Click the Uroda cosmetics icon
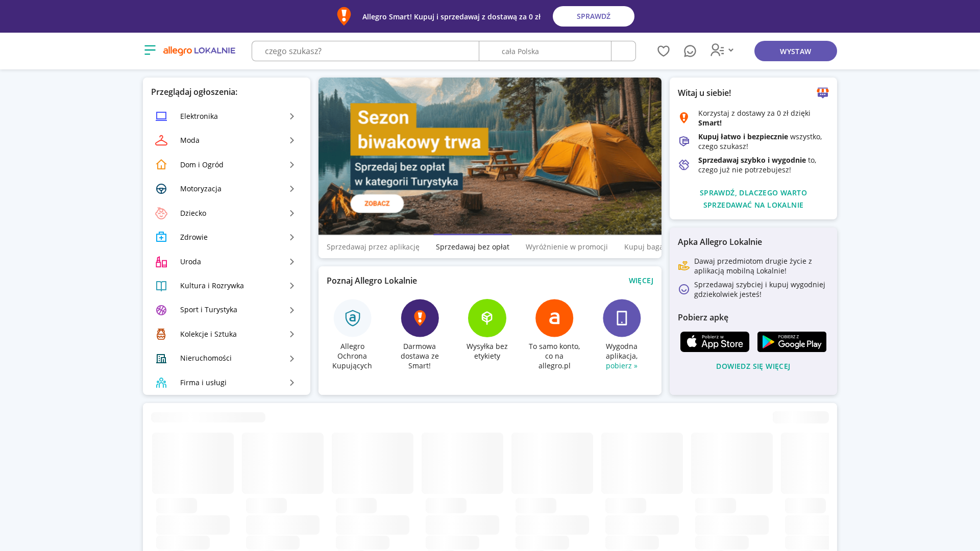The height and width of the screenshot is (551, 980). tap(161, 262)
